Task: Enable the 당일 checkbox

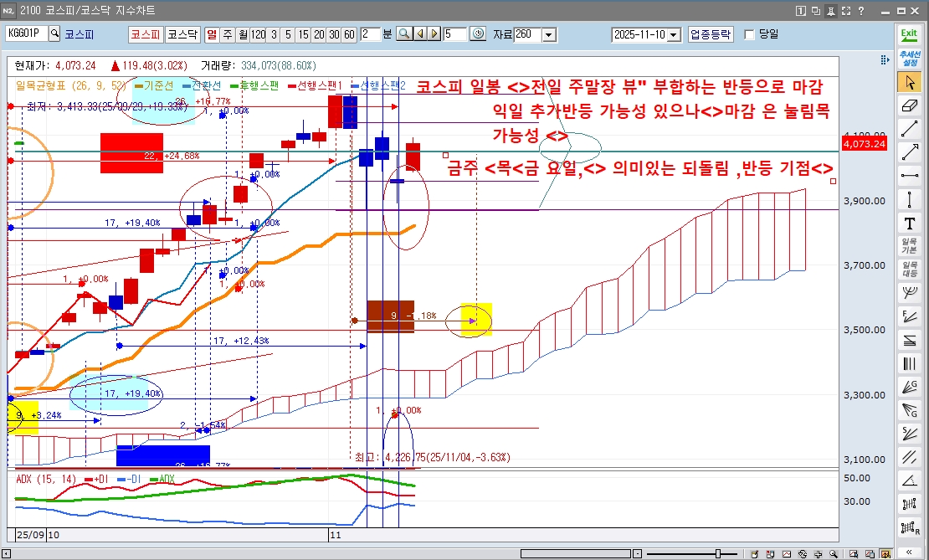Action: (749, 34)
